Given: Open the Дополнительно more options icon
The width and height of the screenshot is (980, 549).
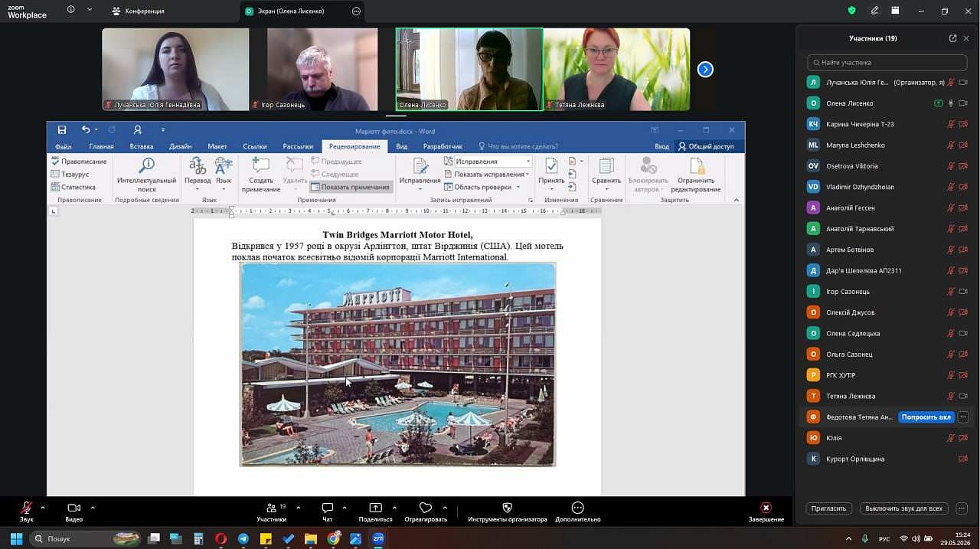Looking at the screenshot, I should [577, 508].
